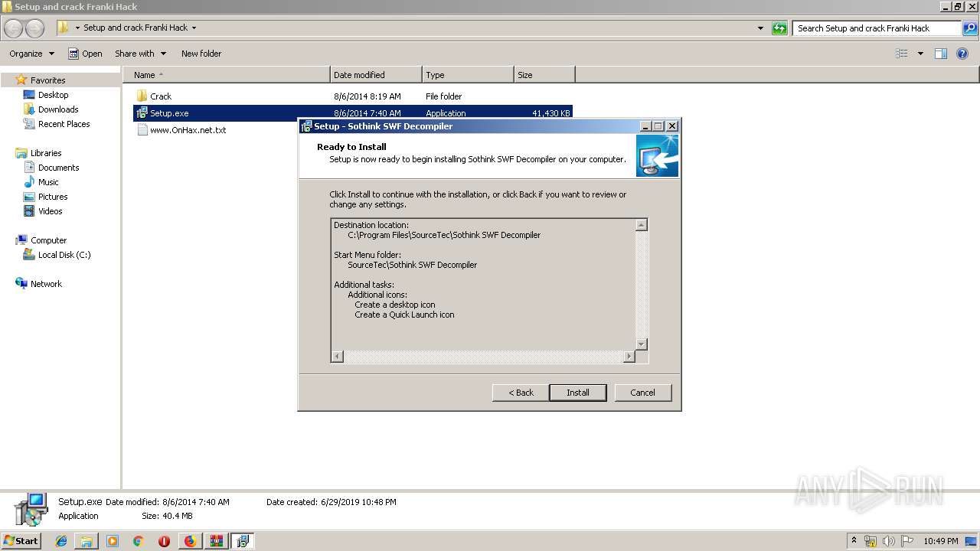Select Network in the navigation pane
980x551 pixels.
coord(46,284)
